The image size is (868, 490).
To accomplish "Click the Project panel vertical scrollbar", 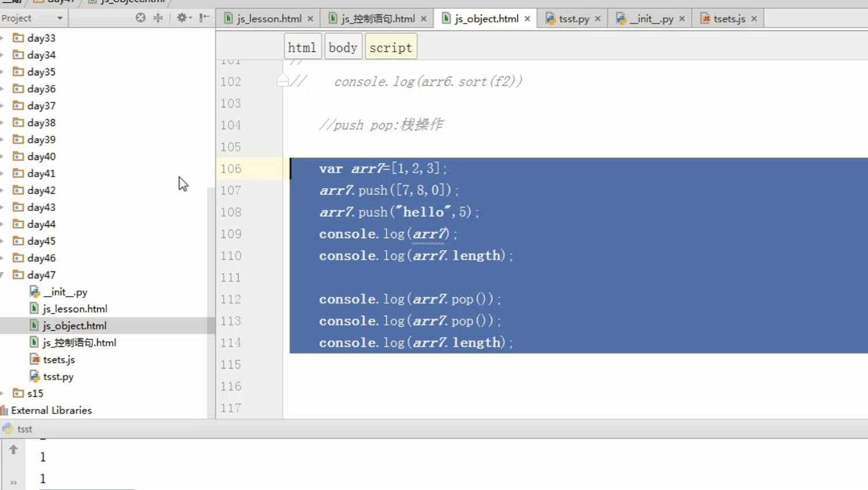I will pyautogui.click(x=211, y=303).
